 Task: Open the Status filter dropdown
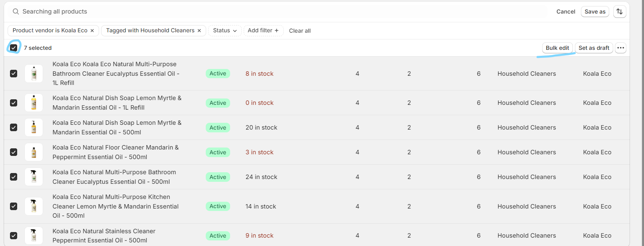coord(225,31)
